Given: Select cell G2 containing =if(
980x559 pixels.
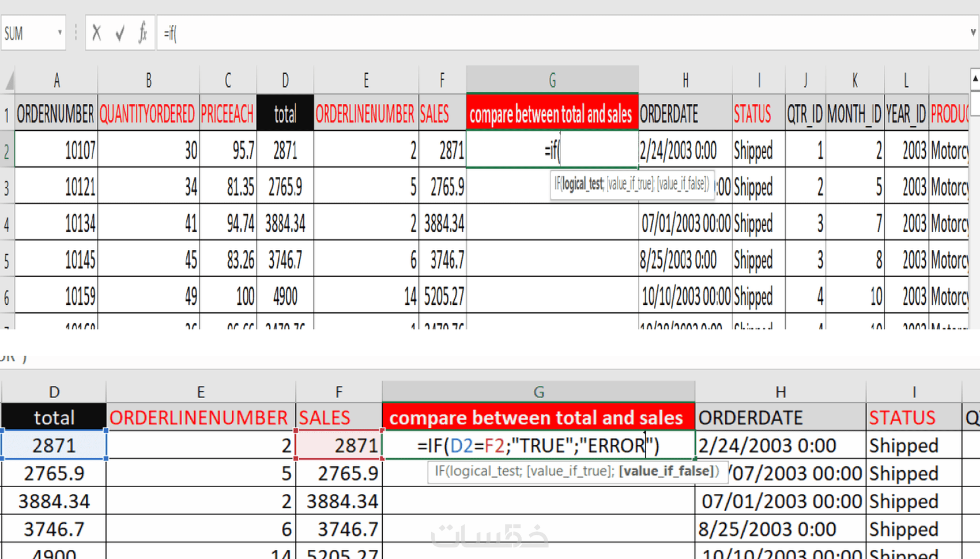Looking at the screenshot, I should 552,149.
